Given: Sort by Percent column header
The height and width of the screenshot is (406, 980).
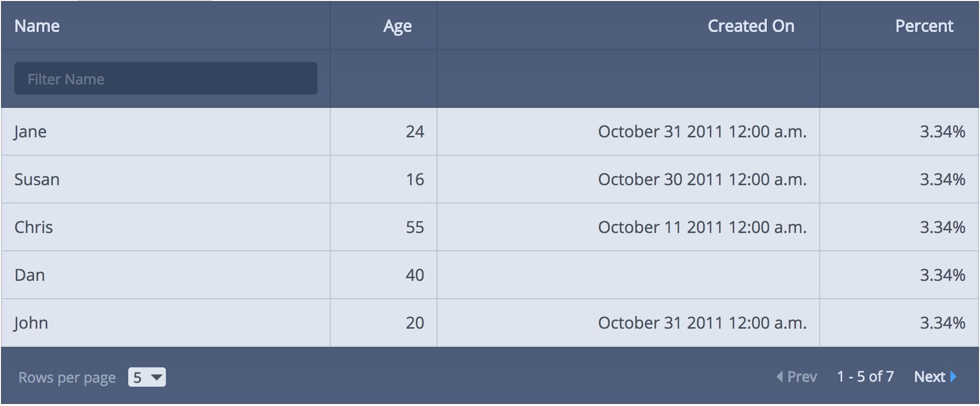Looking at the screenshot, I should click(x=924, y=26).
